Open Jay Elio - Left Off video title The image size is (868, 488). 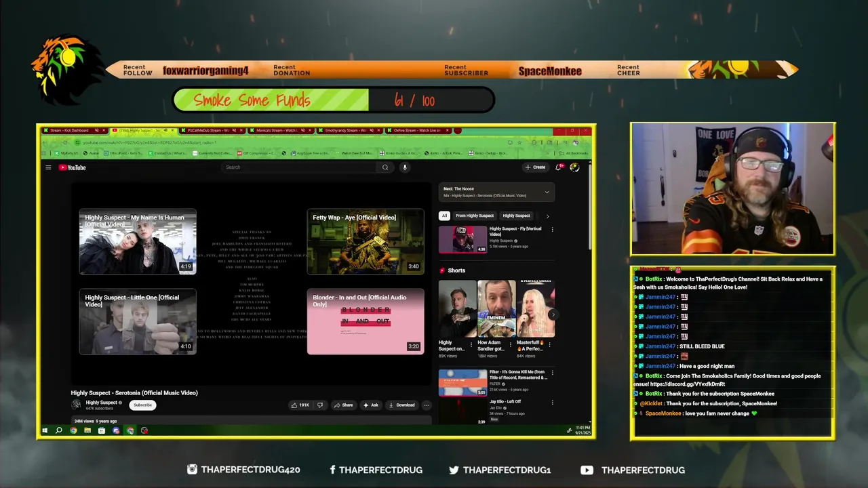[x=505, y=402]
